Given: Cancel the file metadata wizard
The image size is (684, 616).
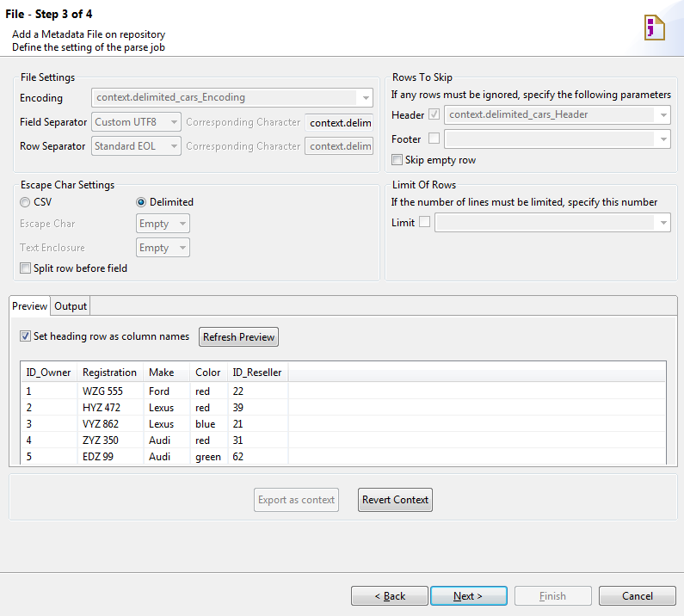Looking at the screenshot, I should coord(637,596).
